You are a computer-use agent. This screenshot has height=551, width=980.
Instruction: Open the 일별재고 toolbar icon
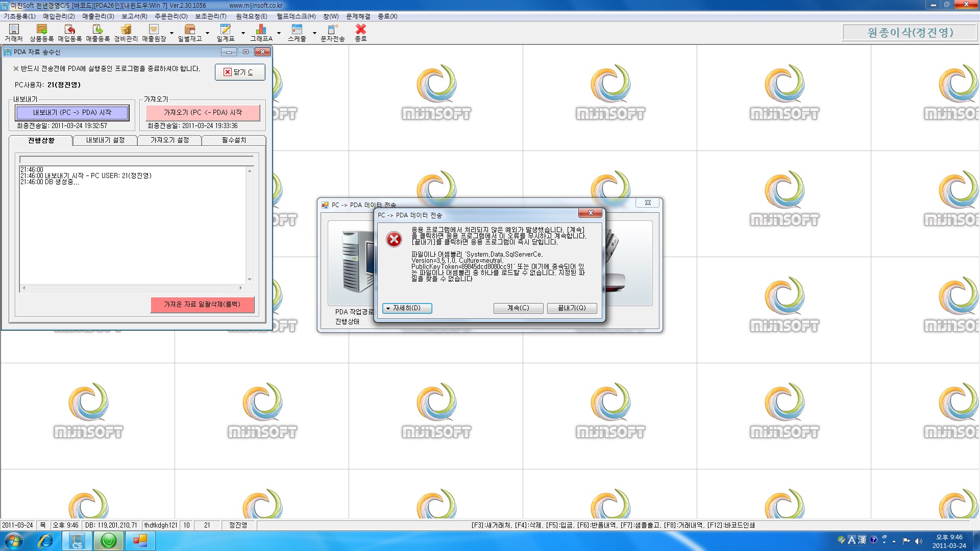click(190, 33)
